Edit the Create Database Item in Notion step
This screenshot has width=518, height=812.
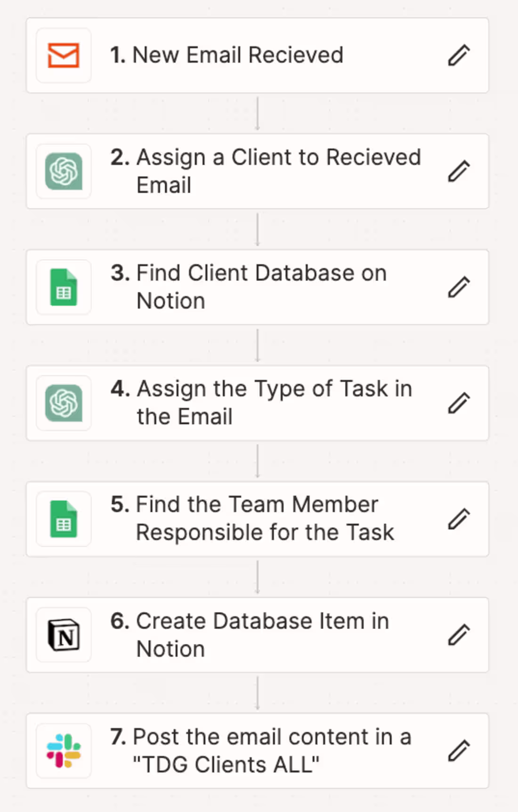(459, 635)
